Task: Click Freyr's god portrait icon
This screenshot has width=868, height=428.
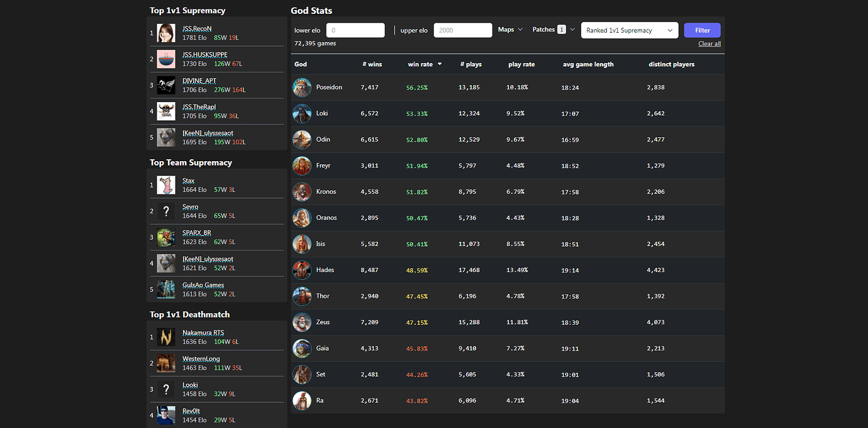Action: coord(302,166)
